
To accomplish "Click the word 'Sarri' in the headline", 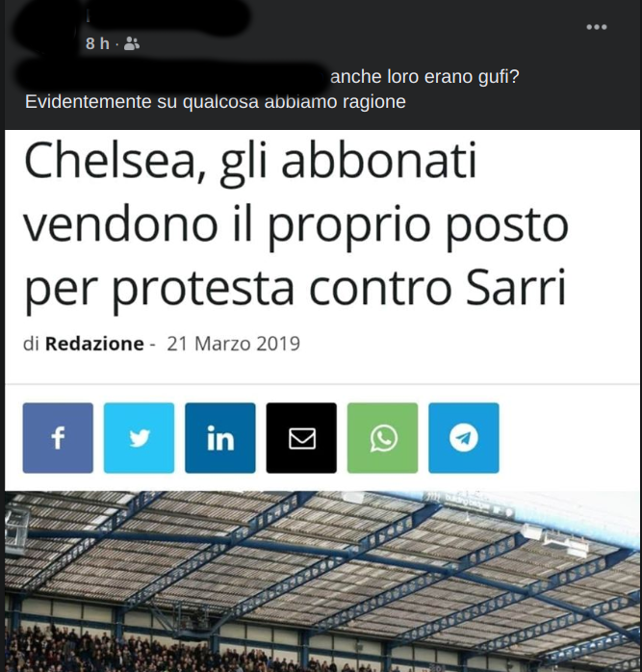I will [x=516, y=287].
